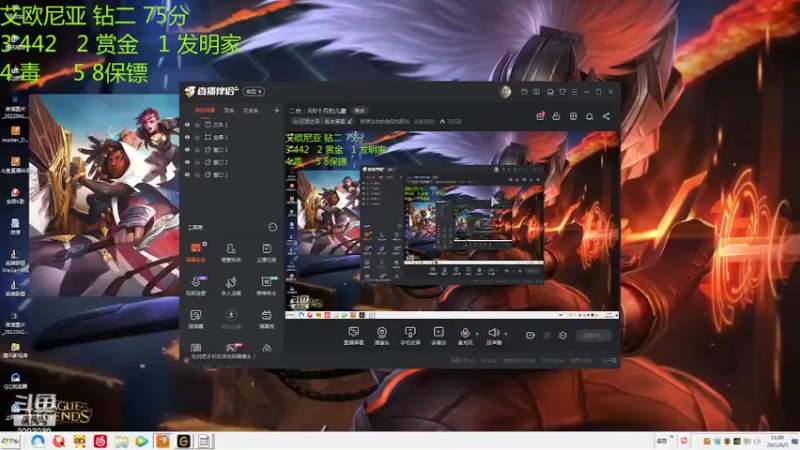Click the 修改 button beside stream title
The height and width of the screenshot is (450, 800).
[x=360, y=111]
